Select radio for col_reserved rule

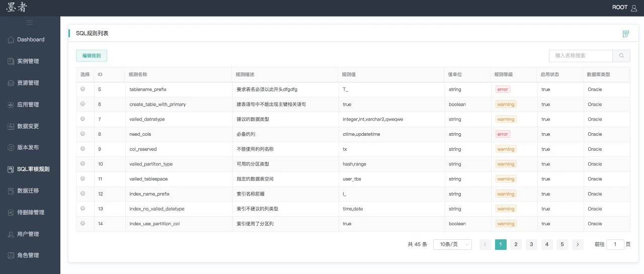point(83,149)
